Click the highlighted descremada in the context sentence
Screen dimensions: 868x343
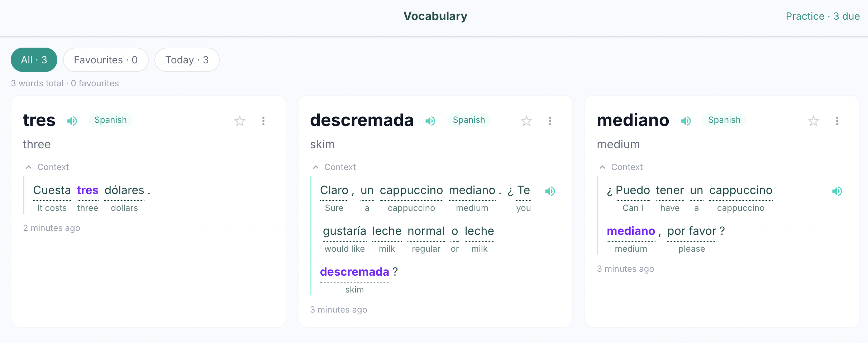click(354, 272)
